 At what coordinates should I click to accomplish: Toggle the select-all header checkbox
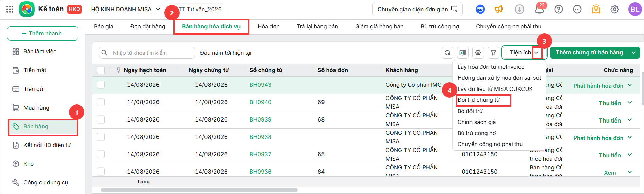coord(101,70)
